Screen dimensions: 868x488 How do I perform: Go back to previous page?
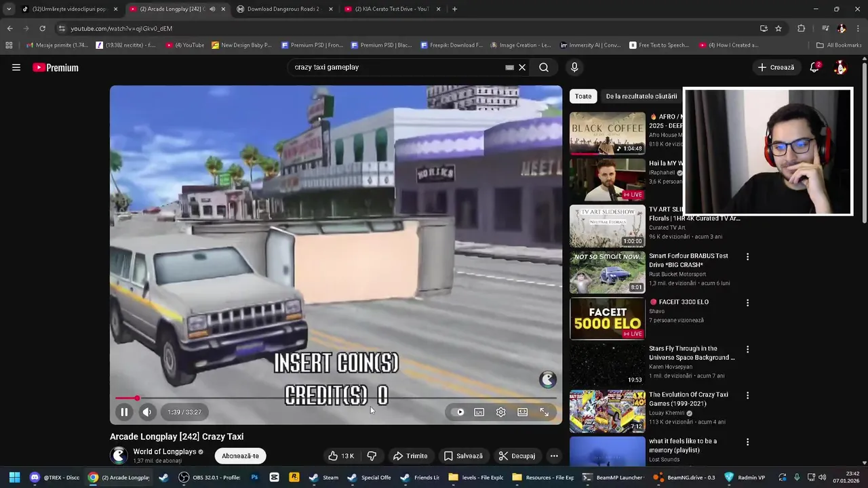tap(9, 28)
